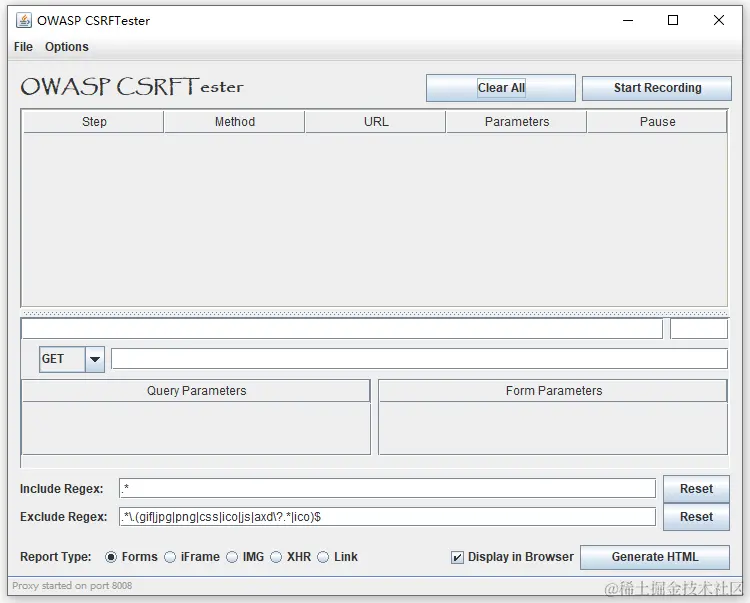Select the URL column header

tap(376, 122)
